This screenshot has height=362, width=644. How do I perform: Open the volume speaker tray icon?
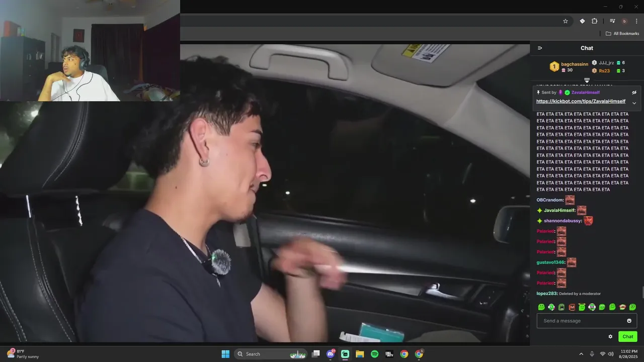click(611, 354)
